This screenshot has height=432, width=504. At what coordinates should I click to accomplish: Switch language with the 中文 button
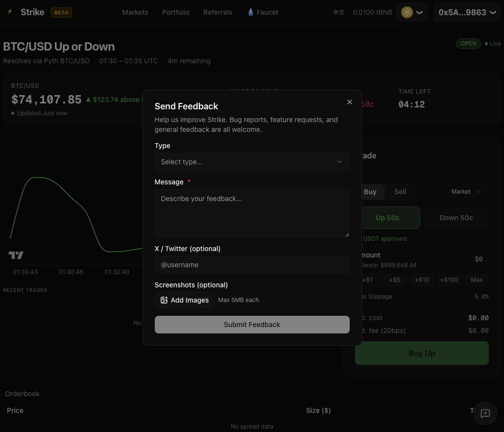click(x=338, y=12)
